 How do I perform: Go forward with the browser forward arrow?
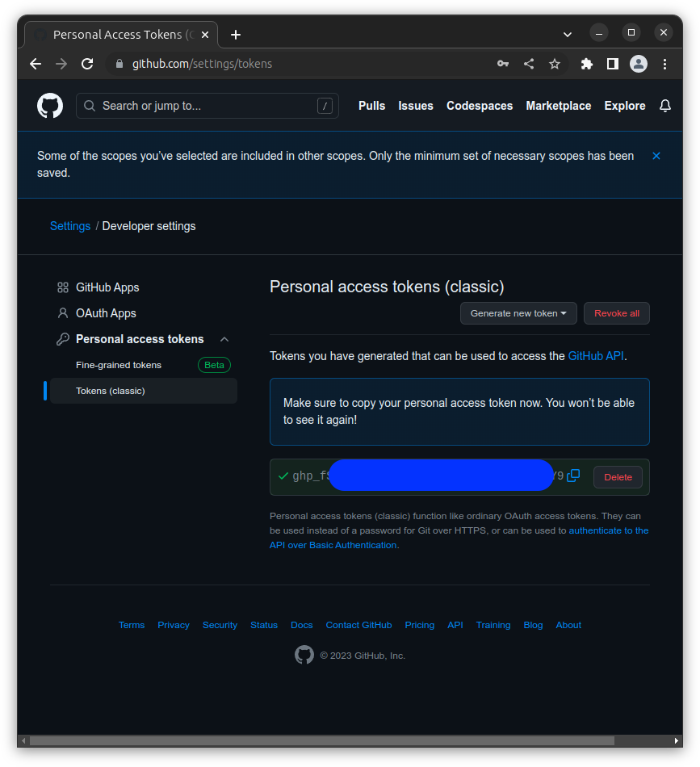[x=61, y=64]
